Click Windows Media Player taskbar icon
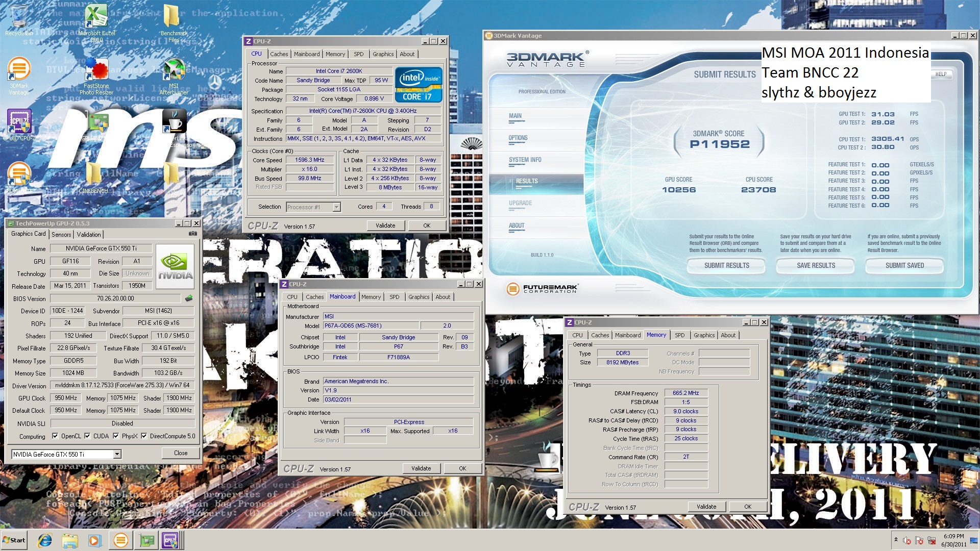This screenshot has width=980, height=551. pyautogui.click(x=94, y=540)
